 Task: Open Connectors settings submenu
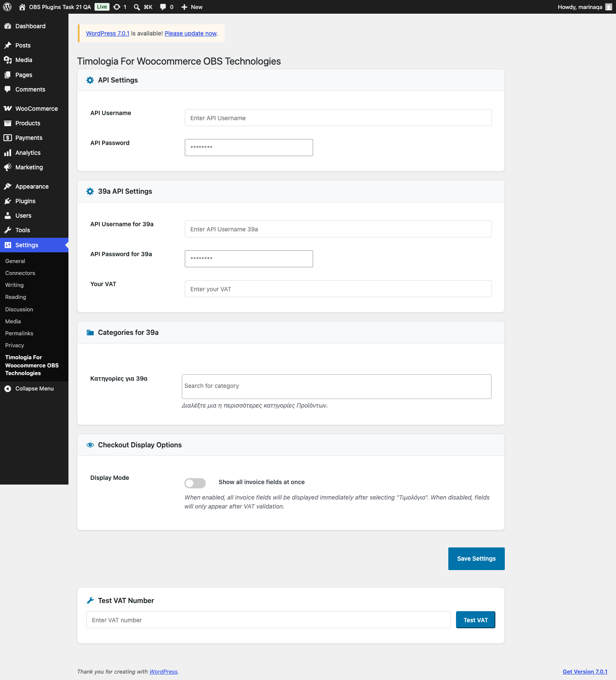[20, 273]
